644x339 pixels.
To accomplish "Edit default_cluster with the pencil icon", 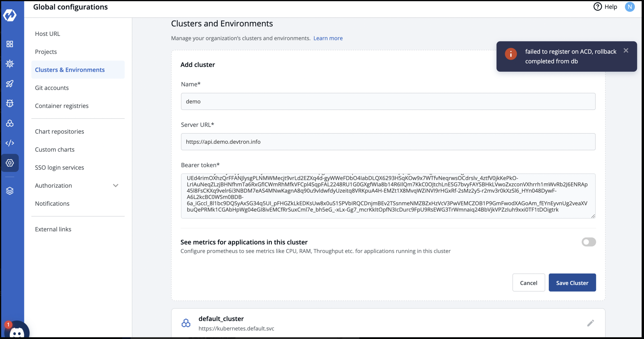I will (590, 323).
